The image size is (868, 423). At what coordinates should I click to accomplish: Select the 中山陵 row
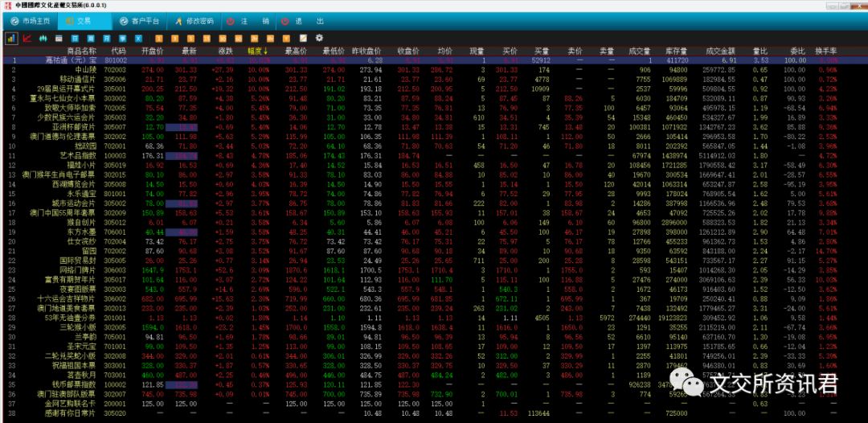(x=434, y=70)
